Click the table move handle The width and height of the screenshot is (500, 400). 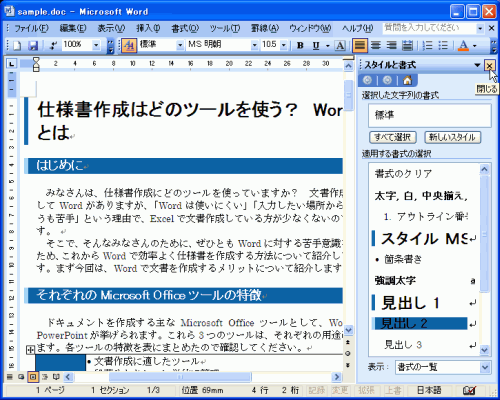click(30, 350)
